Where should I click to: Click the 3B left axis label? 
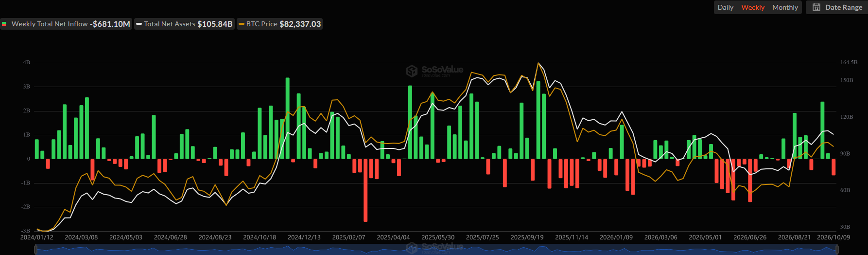[26, 87]
